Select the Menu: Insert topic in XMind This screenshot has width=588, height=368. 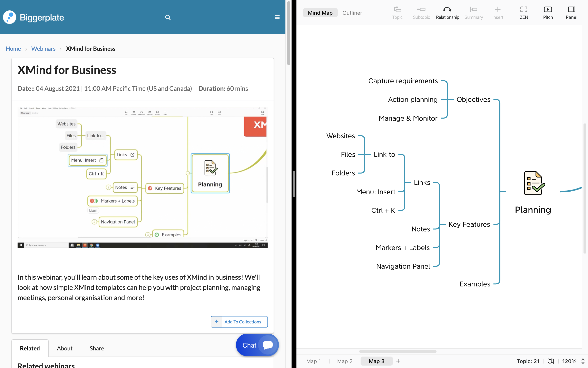[x=376, y=192]
